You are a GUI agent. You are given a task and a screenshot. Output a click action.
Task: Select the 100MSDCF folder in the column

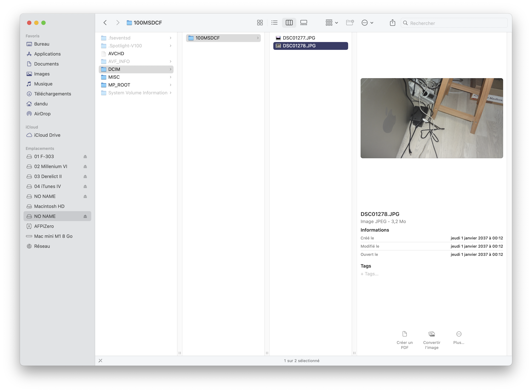[x=223, y=38]
